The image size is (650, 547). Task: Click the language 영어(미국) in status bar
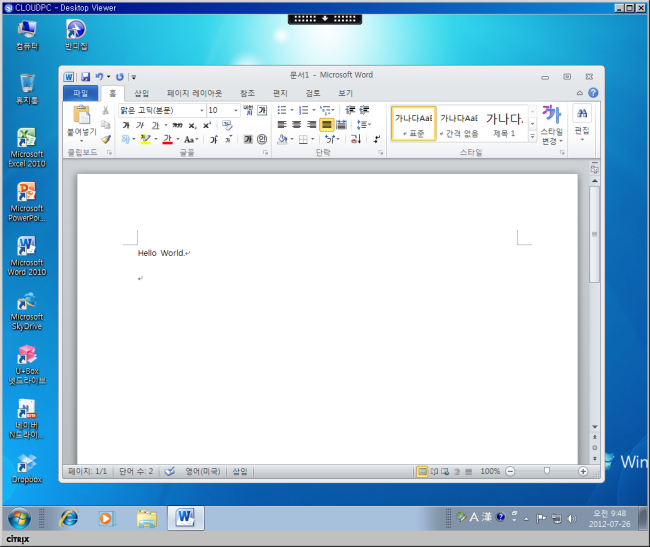203,471
